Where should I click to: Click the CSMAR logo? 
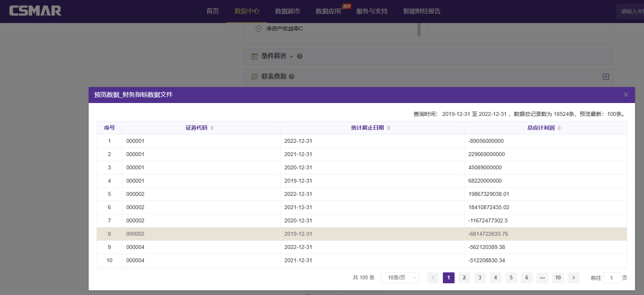click(35, 11)
